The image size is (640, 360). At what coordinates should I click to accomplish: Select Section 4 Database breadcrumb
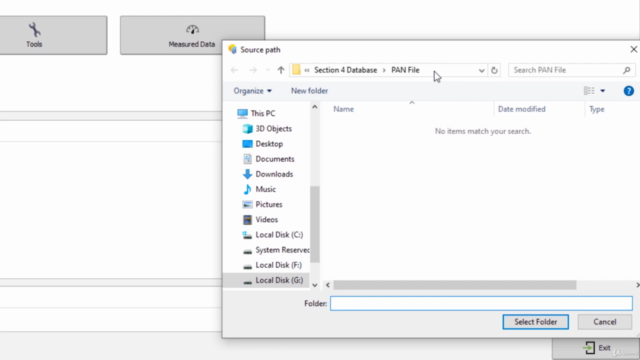(x=345, y=70)
